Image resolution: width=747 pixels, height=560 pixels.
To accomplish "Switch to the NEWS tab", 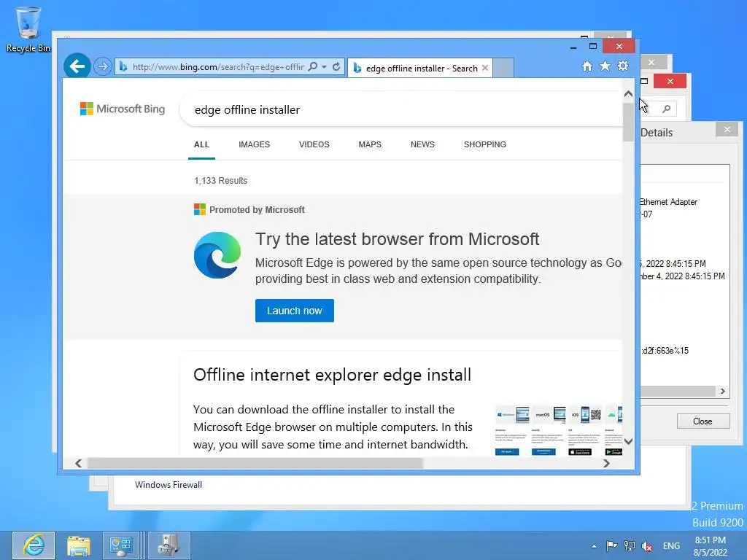I will pos(422,144).
